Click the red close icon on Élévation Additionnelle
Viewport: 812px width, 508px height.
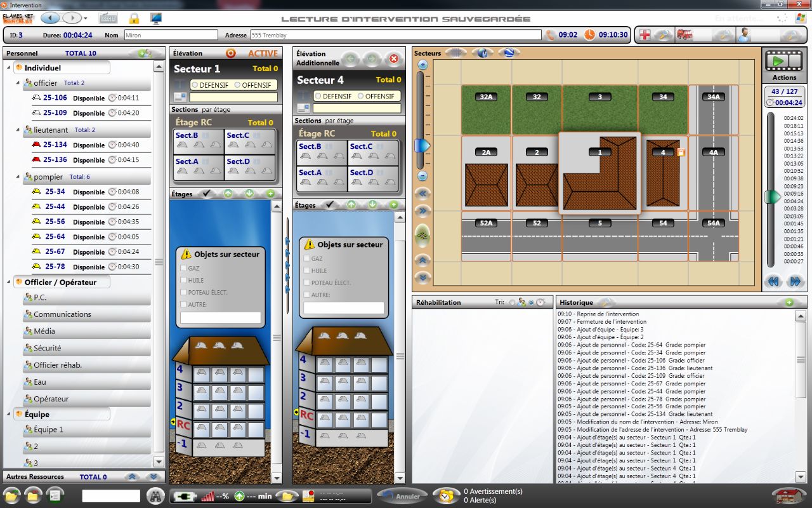coord(394,59)
